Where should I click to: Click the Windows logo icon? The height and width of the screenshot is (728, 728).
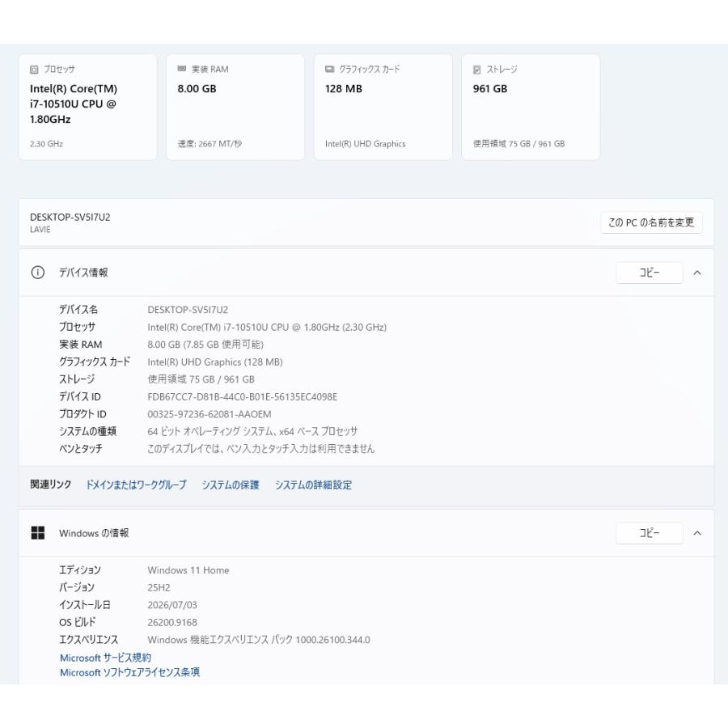coord(37,533)
